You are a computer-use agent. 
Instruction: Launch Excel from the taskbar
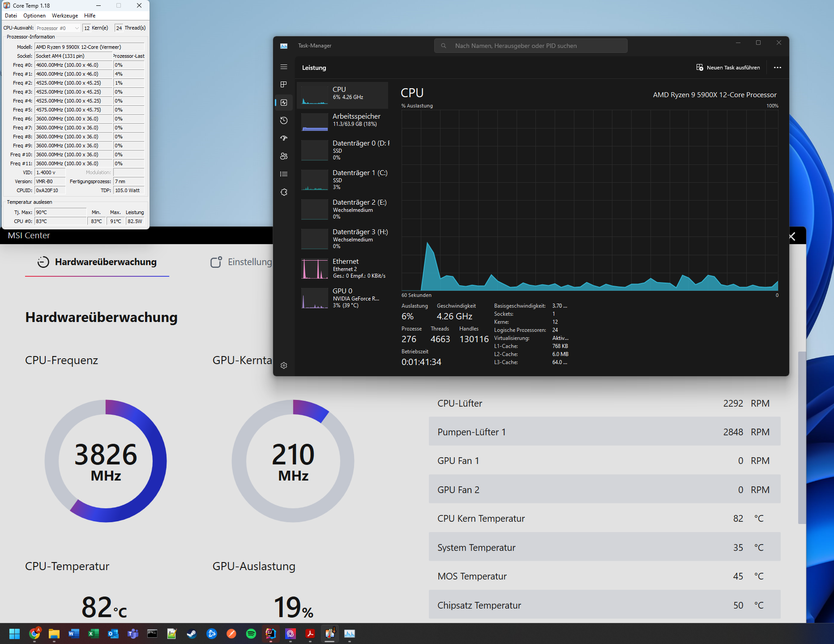coord(94,634)
